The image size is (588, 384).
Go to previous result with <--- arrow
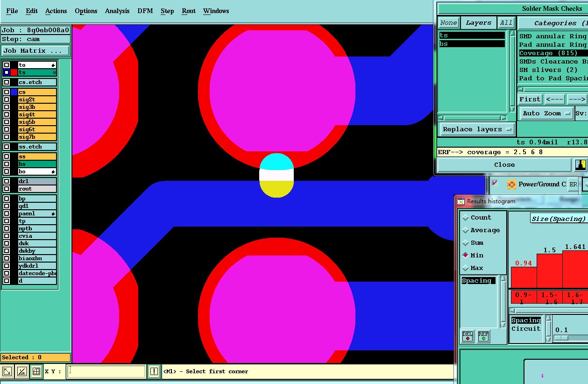(554, 99)
